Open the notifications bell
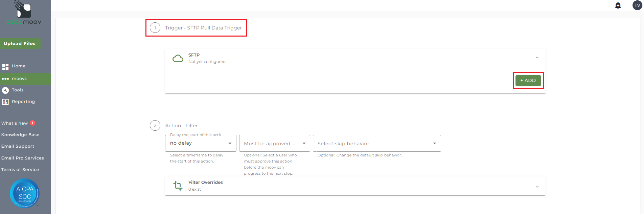This screenshot has width=644, height=214. coord(618,5)
